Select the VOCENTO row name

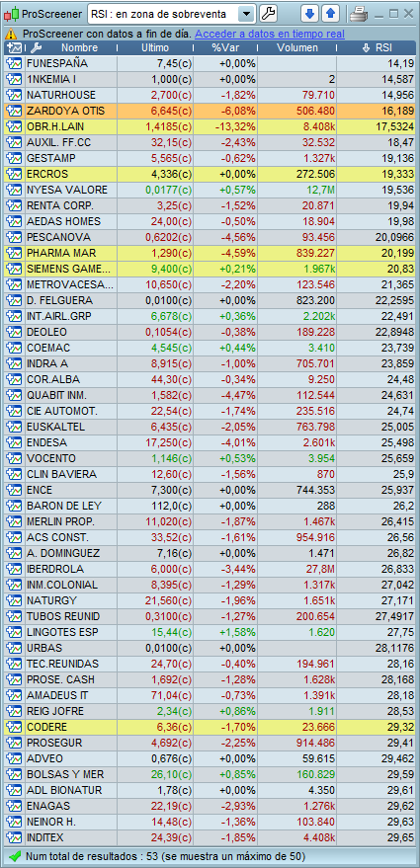51,458
